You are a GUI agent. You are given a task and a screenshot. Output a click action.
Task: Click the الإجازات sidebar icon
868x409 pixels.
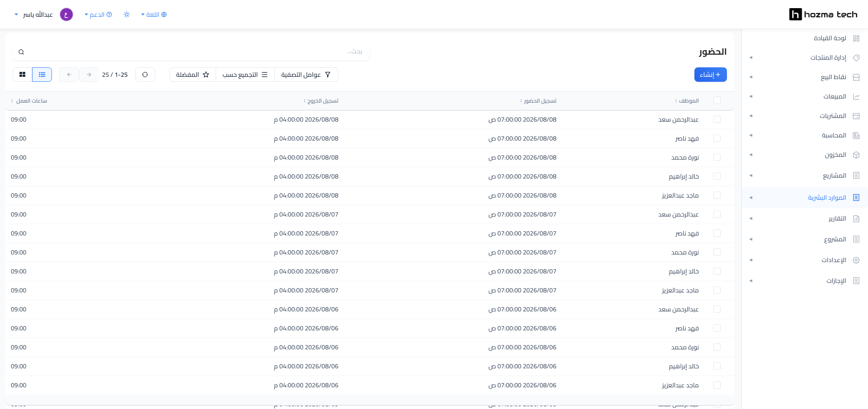pyautogui.click(x=856, y=281)
